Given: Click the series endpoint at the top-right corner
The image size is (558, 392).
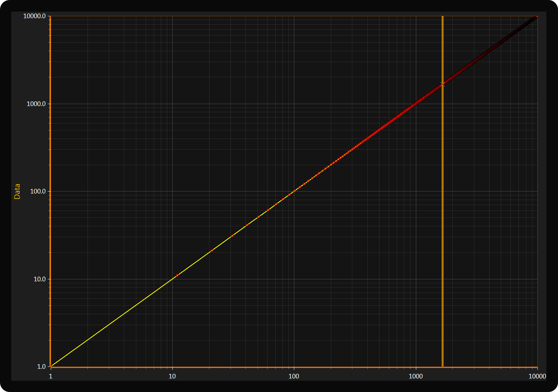Looking at the screenshot, I should [x=536, y=17].
